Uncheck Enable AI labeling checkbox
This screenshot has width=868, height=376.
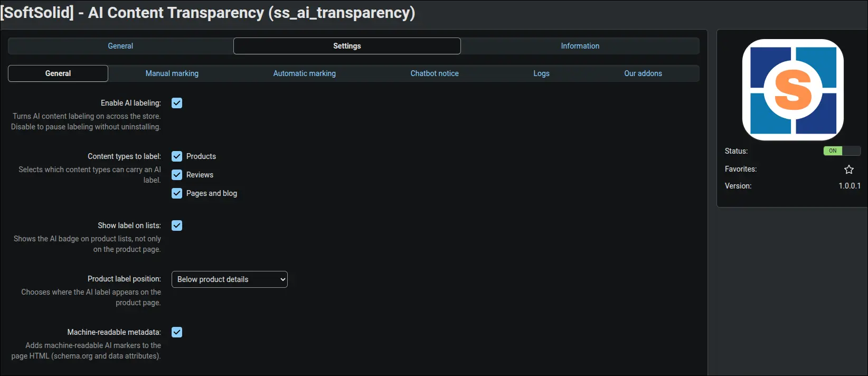point(177,103)
